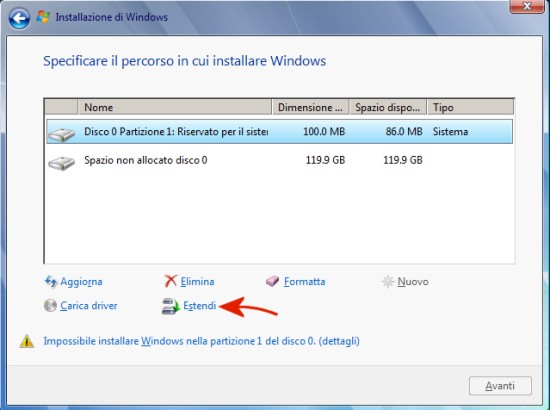550x410 pixels.
Task: Click the unallocated space drive icon
Action: [x=62, y=163]
